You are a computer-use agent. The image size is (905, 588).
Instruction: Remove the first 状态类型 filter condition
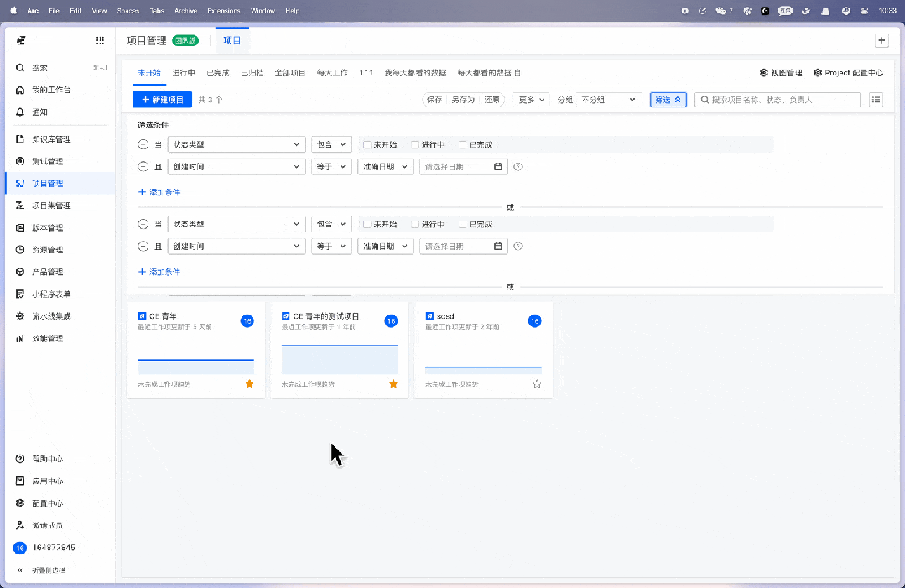(143, 144)
